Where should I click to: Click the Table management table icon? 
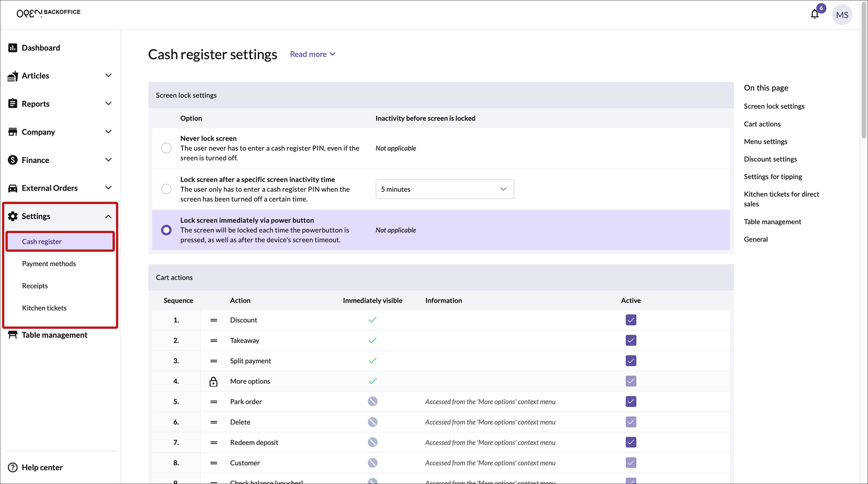point(12,335)
